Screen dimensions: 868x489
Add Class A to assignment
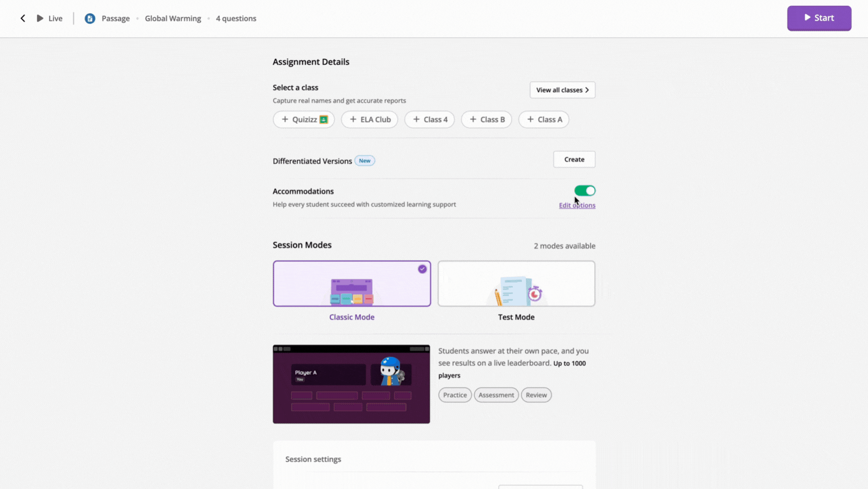click(x=544, y=120)
